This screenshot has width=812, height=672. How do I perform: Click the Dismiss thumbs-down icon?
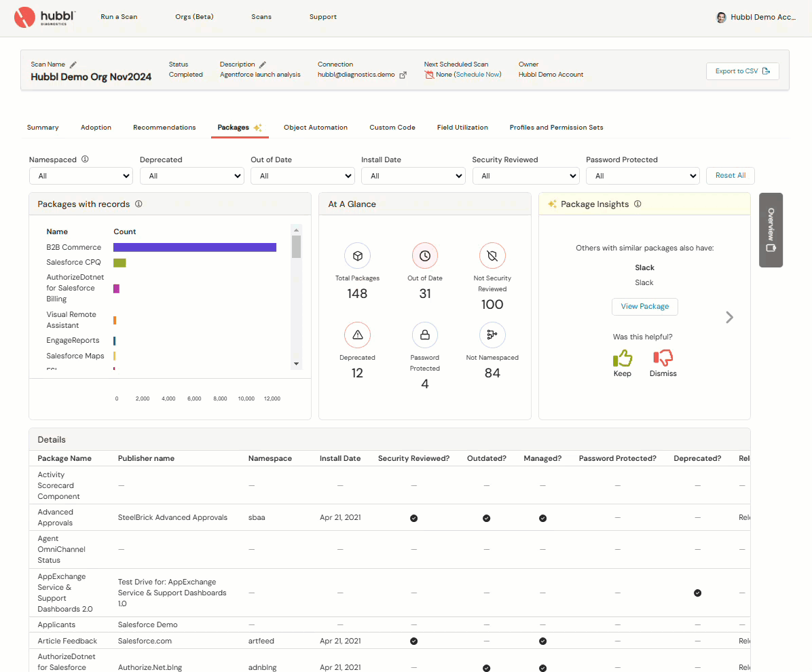point(663,358)
